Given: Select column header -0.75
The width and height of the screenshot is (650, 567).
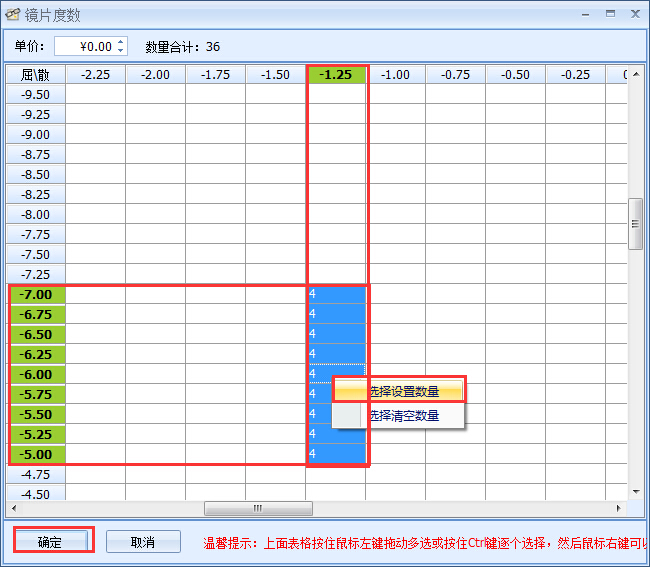Looking at the screenshot, I should 456,75.
